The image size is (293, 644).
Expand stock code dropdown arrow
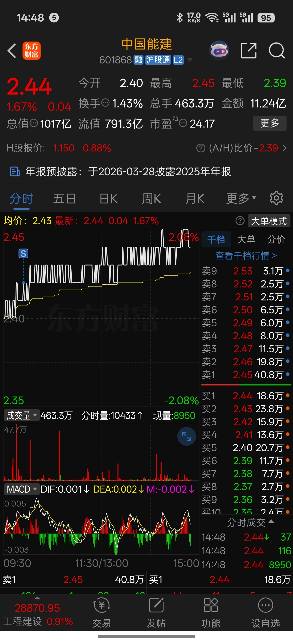(190, 60)
